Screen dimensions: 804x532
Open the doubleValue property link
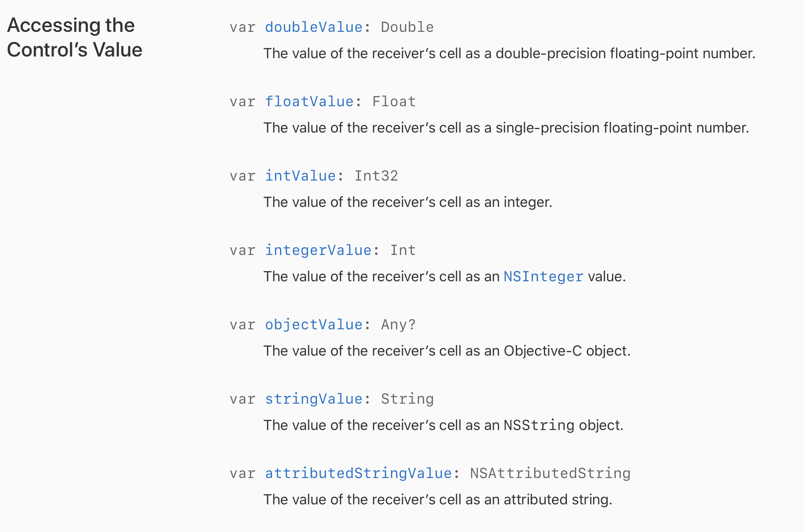coord(314,27)
